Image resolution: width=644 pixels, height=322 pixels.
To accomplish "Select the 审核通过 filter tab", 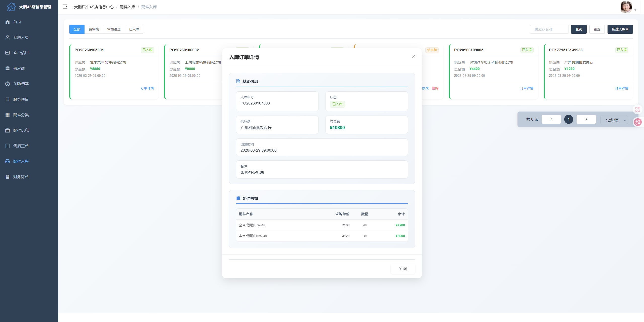I will (114, 29).
